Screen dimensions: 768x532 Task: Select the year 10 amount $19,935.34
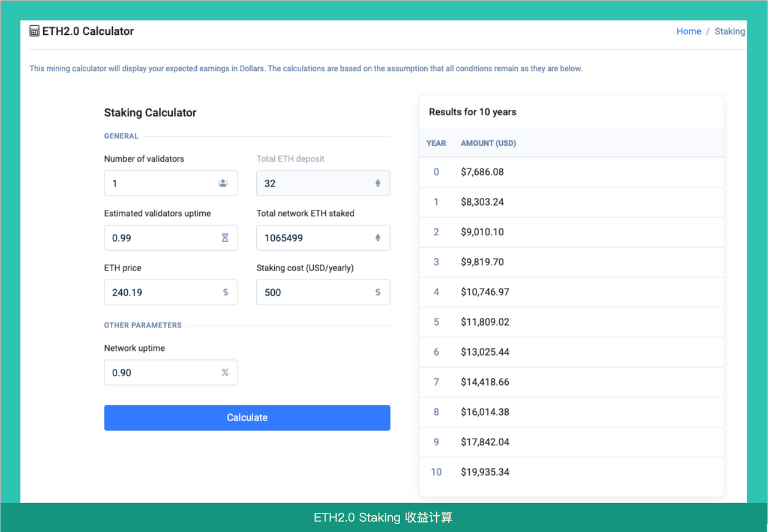(x=485, y=472)
